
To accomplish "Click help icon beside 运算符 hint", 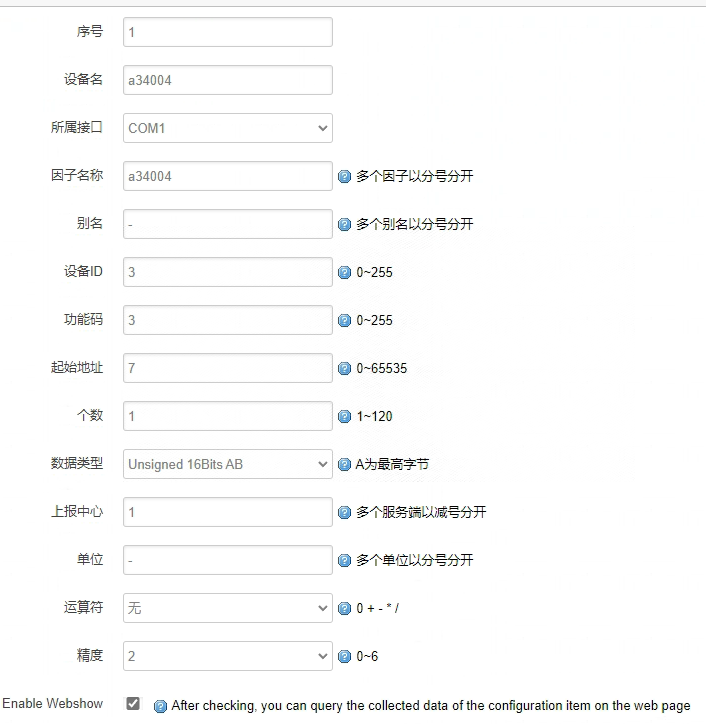I will pyautogui.click(x=345, y=609).
